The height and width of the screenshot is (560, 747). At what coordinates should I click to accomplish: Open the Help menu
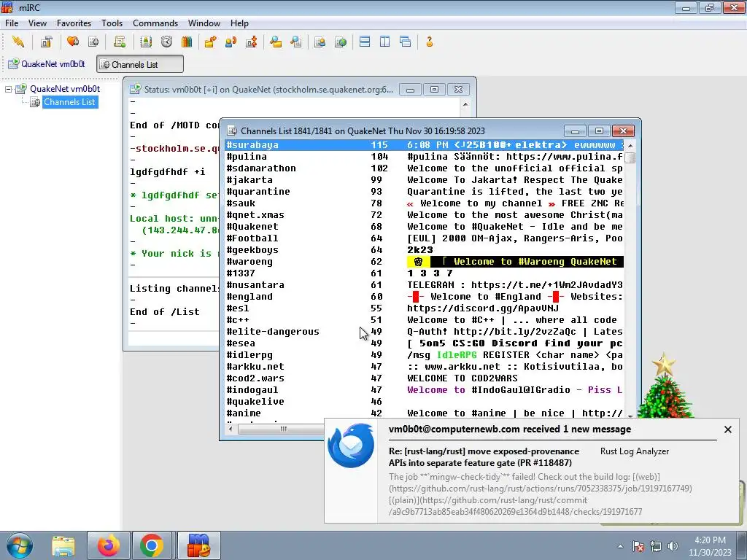239,23
